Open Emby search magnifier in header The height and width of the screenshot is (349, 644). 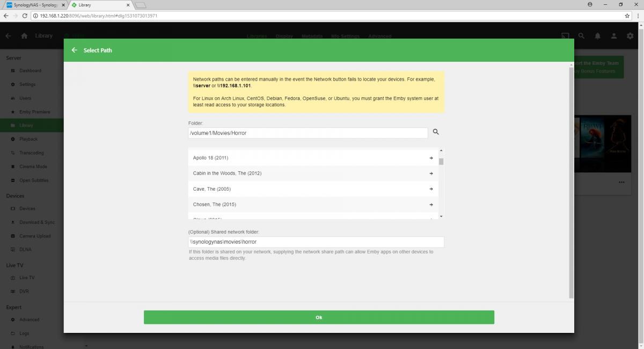tap(581, 36)
